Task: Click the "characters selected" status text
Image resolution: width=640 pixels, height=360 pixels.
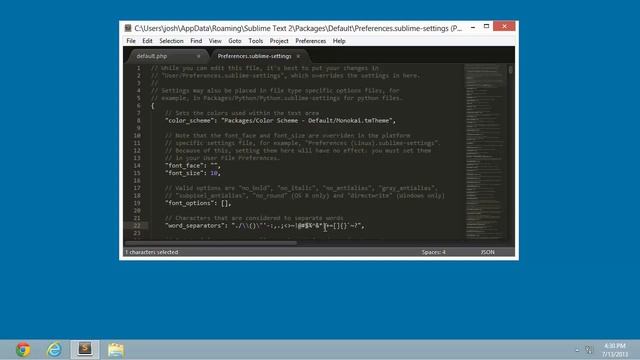Action: 151,252
